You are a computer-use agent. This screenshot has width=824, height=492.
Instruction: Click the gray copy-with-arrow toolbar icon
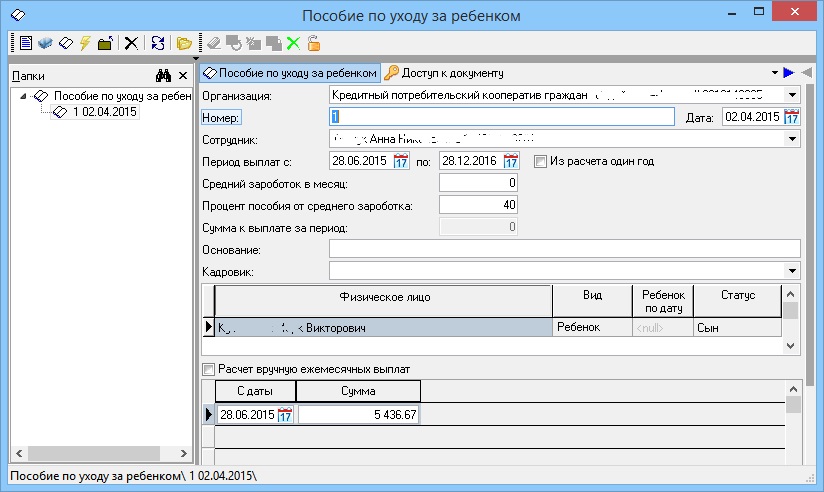click(233, 43)
